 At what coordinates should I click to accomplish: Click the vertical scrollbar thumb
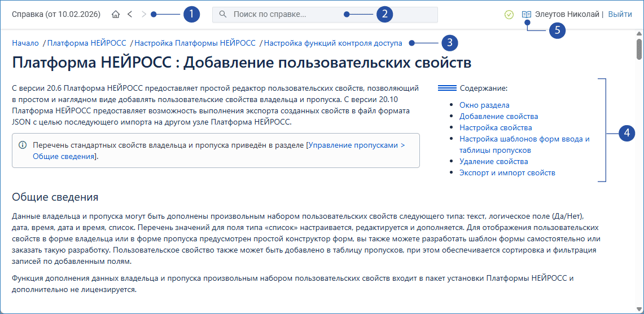click(639, 49)
